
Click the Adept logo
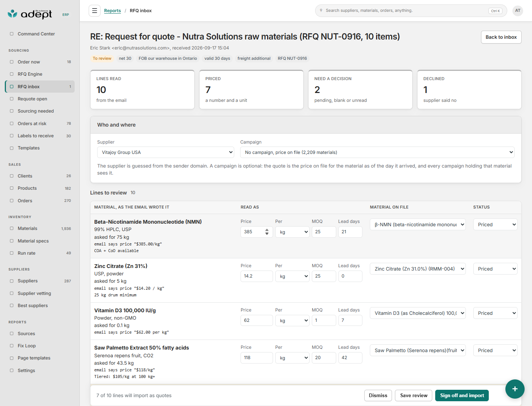coord(30,14)
